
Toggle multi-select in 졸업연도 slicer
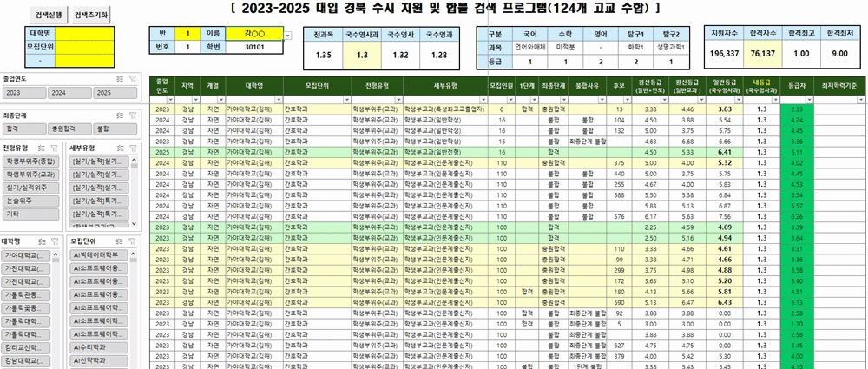pos(120,79)
